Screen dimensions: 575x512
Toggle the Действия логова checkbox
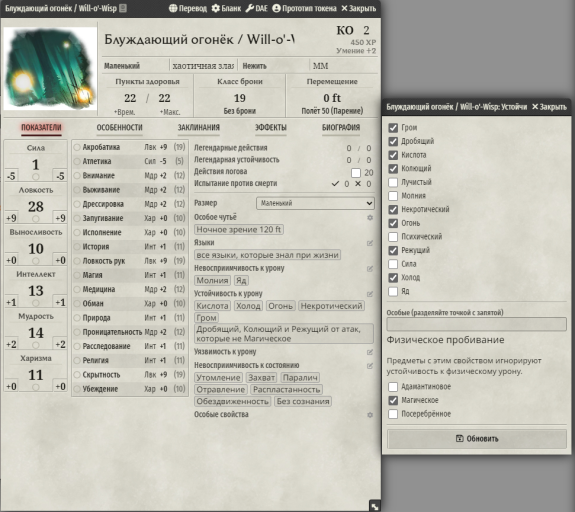[356, 172]
